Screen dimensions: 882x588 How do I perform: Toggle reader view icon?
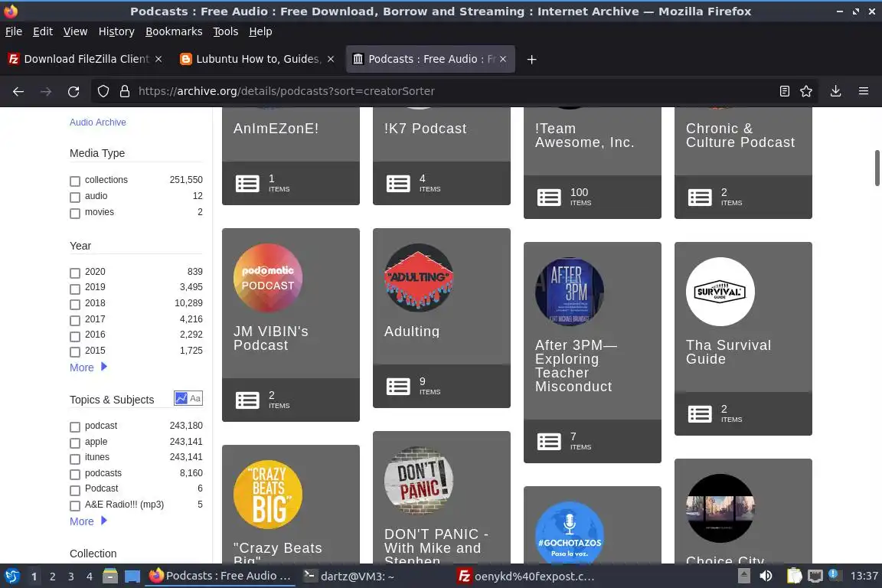(784, 91)
